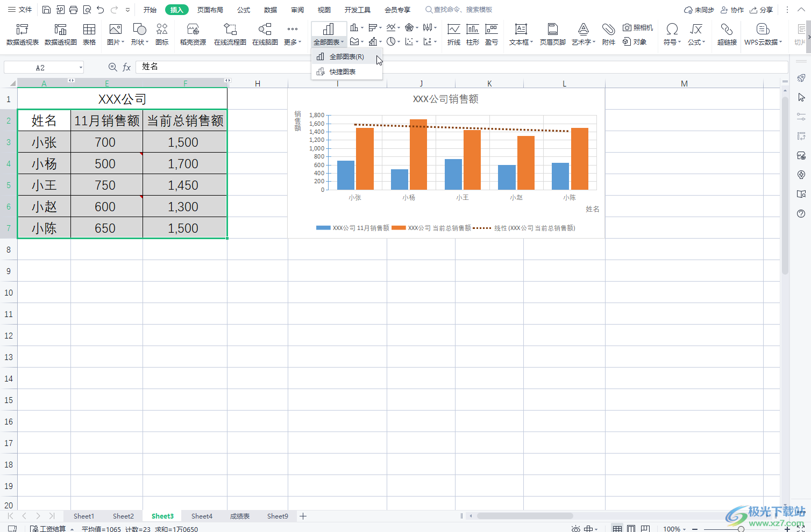
Task: Click the horizontal scrollbar at bottom
Action: pos(525,516)
